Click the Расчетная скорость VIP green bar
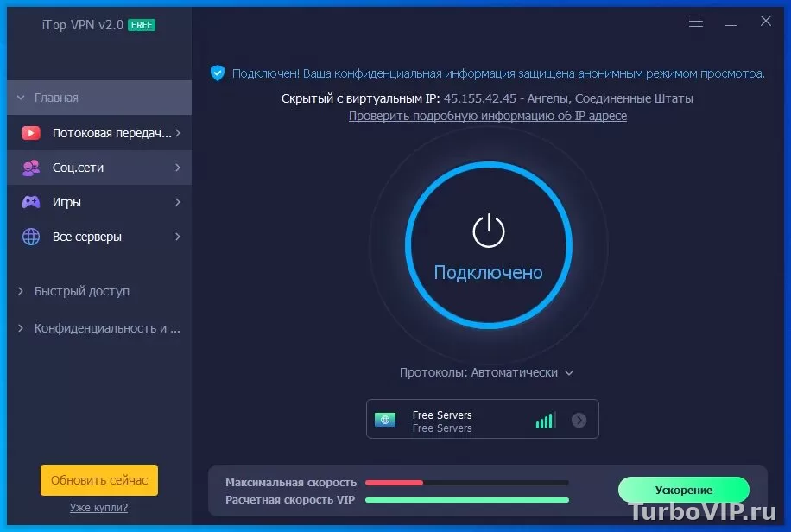 click(x=466, y=500)
